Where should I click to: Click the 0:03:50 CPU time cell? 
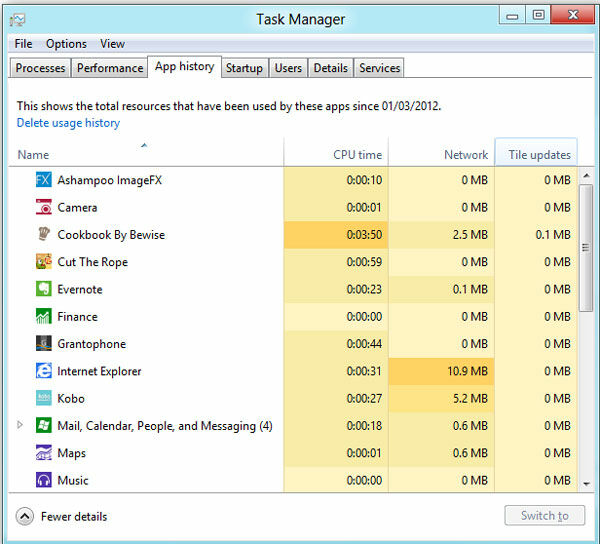point(336,234)
